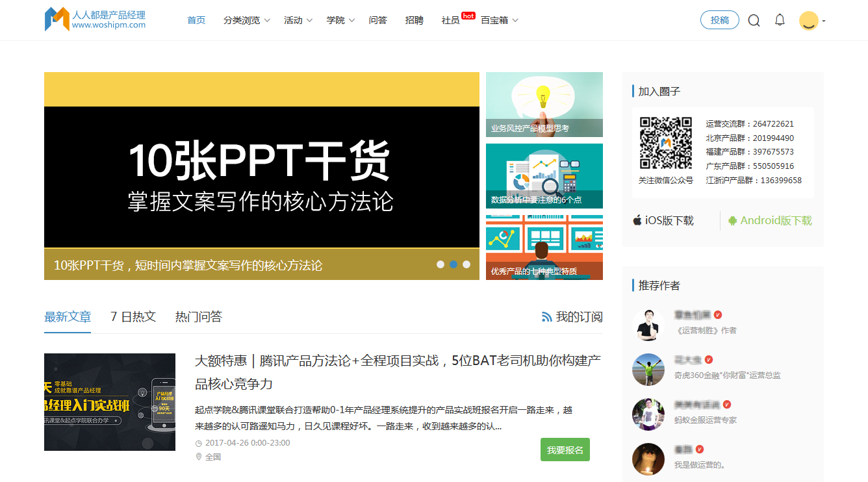Click 江浙沪产品群：136399658 text
The width and height of the screenshot is (868, 482).
[x=754, y=181]
